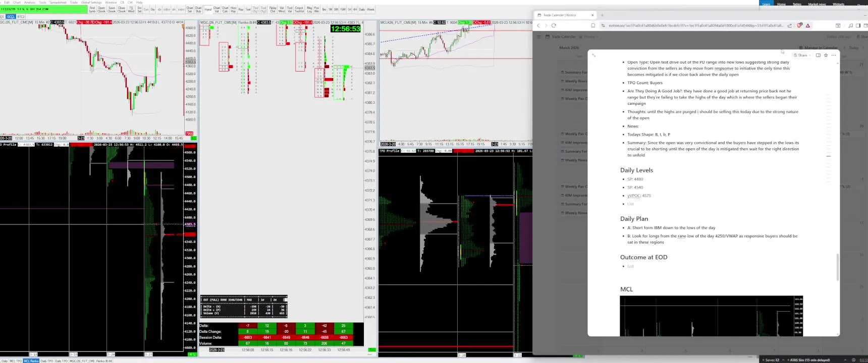The width and height of the screenshot is (868, 363).
Task: Click the Find Symbol toolbar button
Action: coord(92,10)
